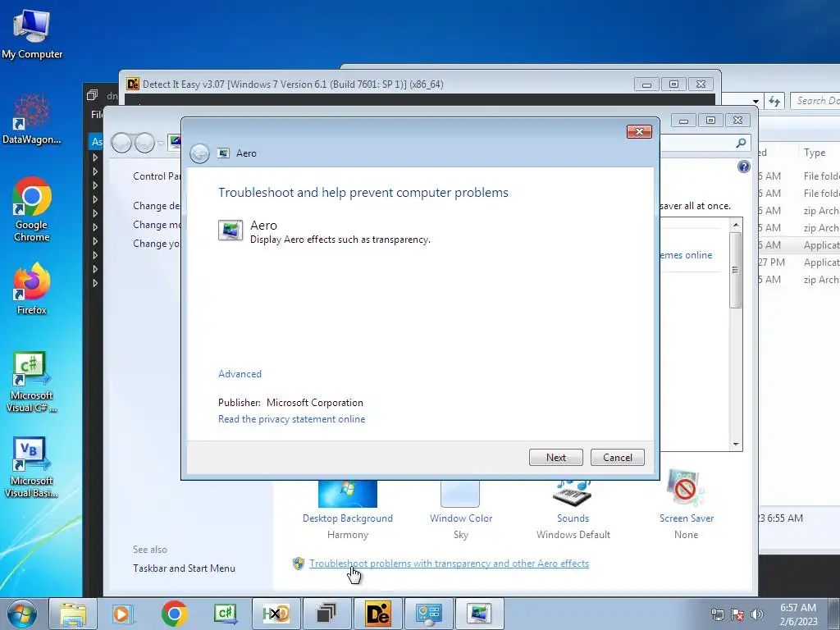The width and height of the screenshot is (840, 630).
Task: Click restore icon in dark dnSpy window
Action: point(92,95)
